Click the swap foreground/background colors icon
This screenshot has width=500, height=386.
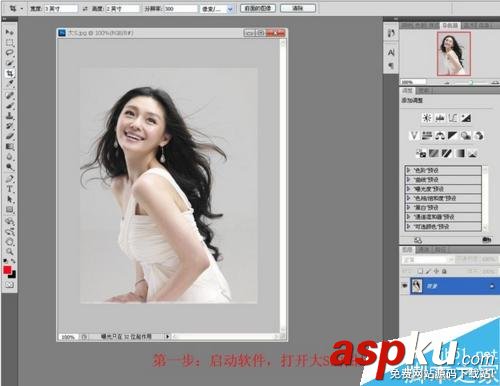pyautogui.click(x=13, y=261)
